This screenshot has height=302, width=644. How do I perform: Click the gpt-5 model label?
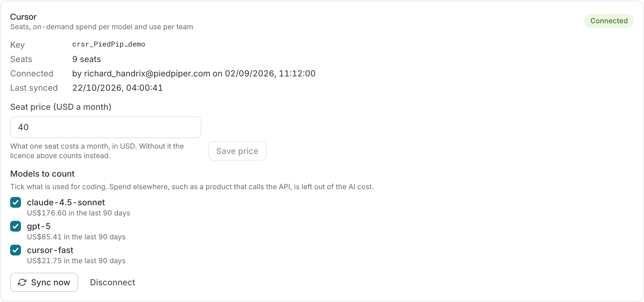point(39,226)
